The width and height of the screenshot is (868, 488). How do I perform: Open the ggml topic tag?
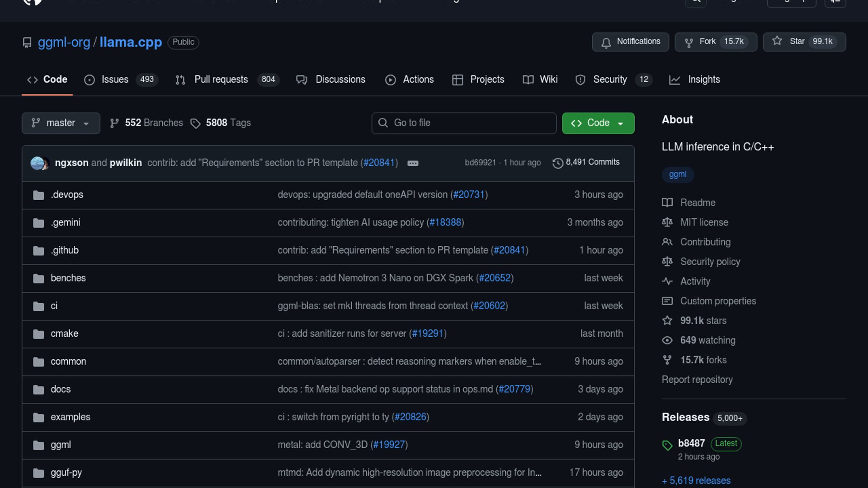pyautogui.click(x=677, y=174)
